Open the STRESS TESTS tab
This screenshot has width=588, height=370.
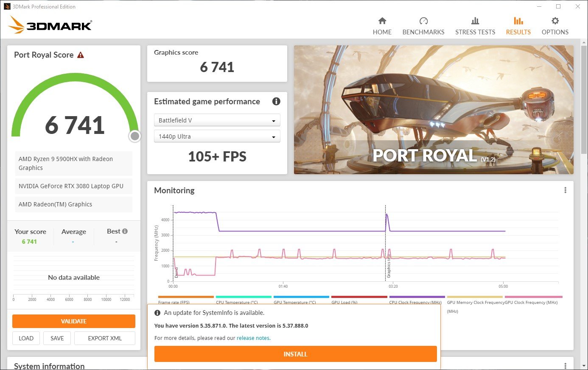475,26
